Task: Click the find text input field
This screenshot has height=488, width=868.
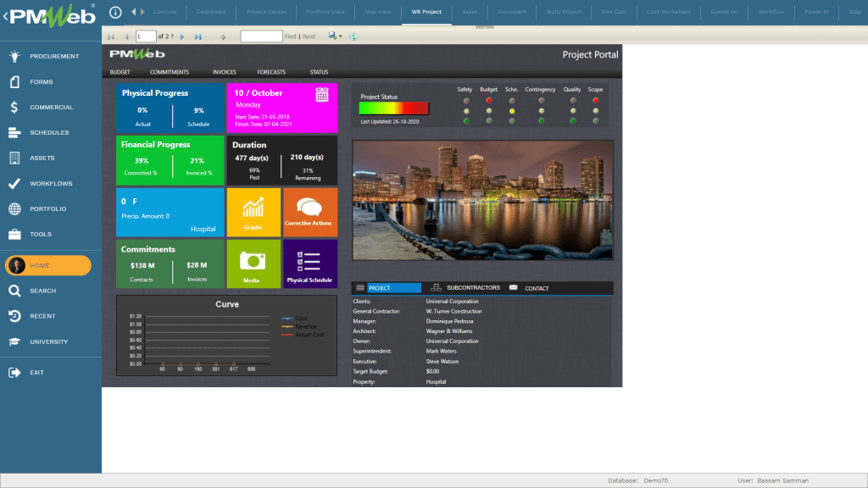Action: click(x=261, y=36)
